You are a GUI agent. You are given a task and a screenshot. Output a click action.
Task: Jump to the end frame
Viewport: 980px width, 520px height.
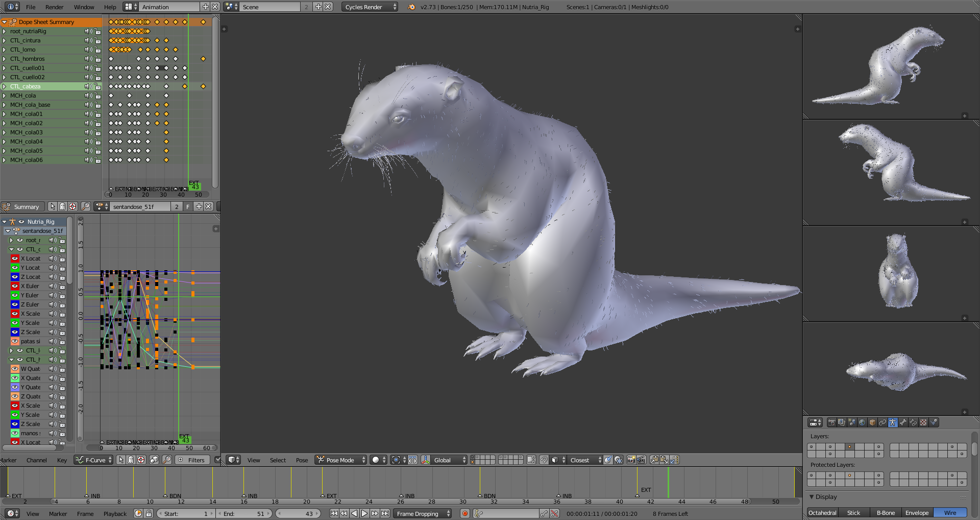point(385,513)
